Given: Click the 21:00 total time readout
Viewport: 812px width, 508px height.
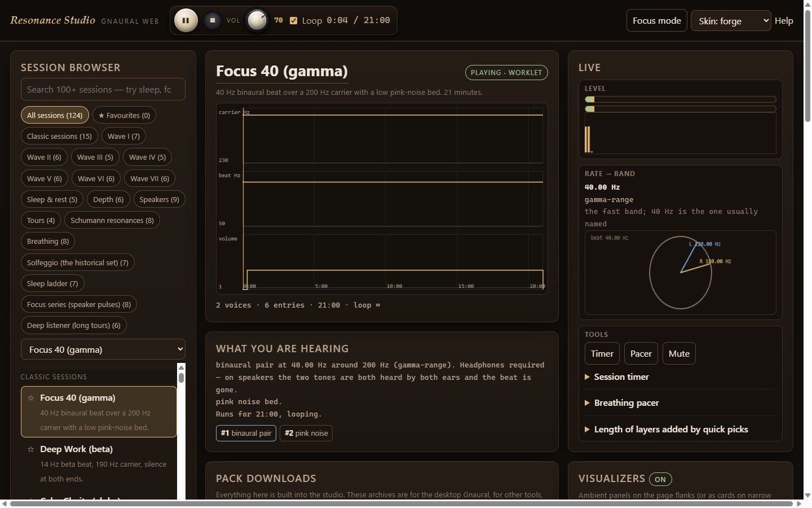Looking at the screenshot, I should coord(377,20).
